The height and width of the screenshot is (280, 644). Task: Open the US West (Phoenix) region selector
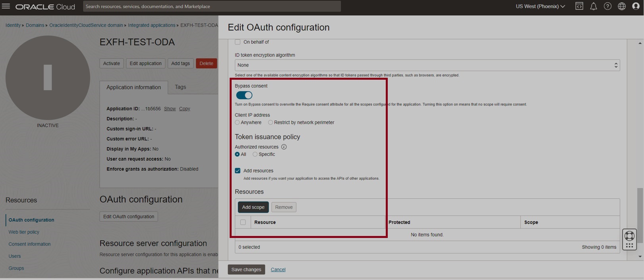click(x=540, y=6)
